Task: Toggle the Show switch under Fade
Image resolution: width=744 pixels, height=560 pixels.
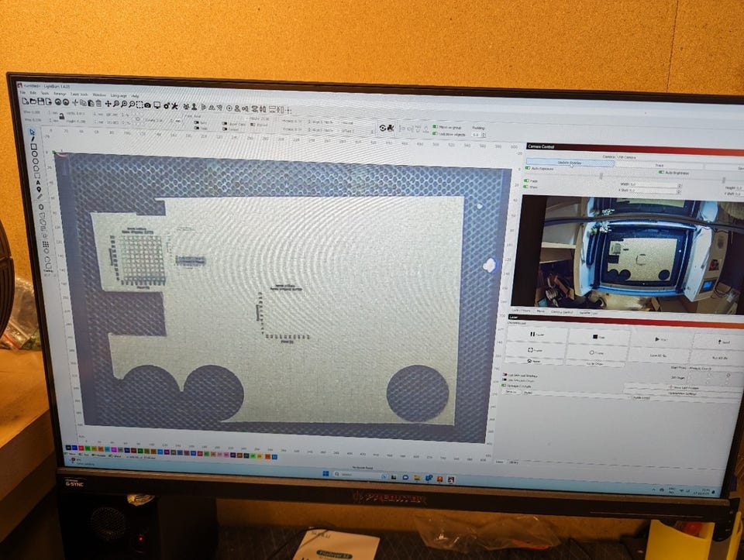Action: (x=525, y=187)
